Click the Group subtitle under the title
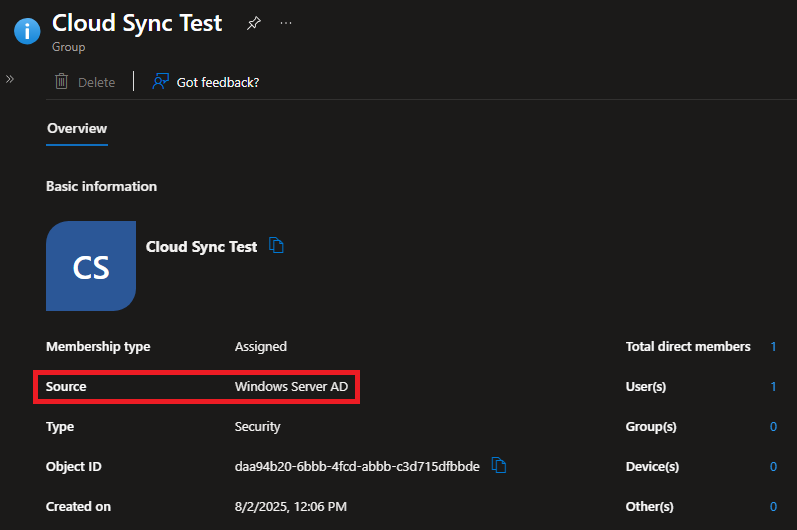The height and width of the screenshot is (530, 797). (x=69, y=47)
